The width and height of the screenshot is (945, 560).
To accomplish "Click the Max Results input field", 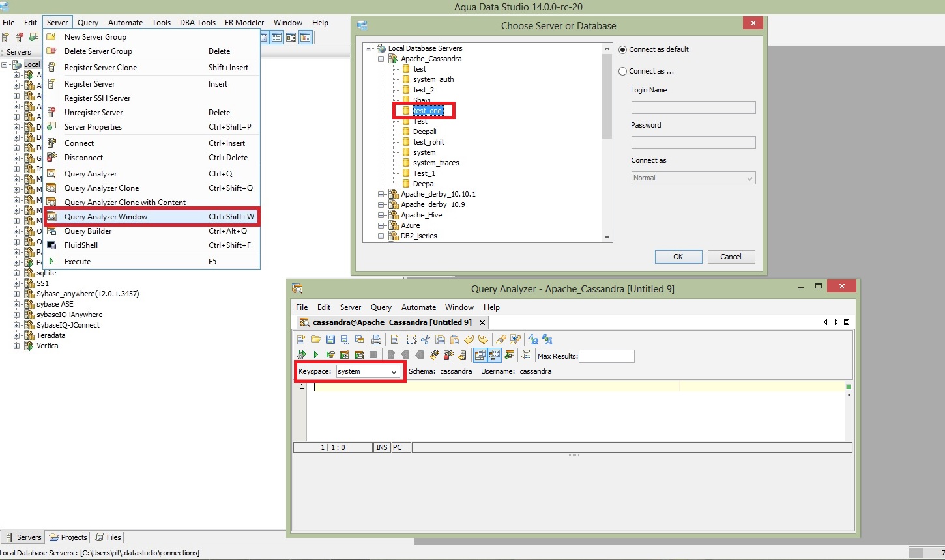I will (606, 356).
